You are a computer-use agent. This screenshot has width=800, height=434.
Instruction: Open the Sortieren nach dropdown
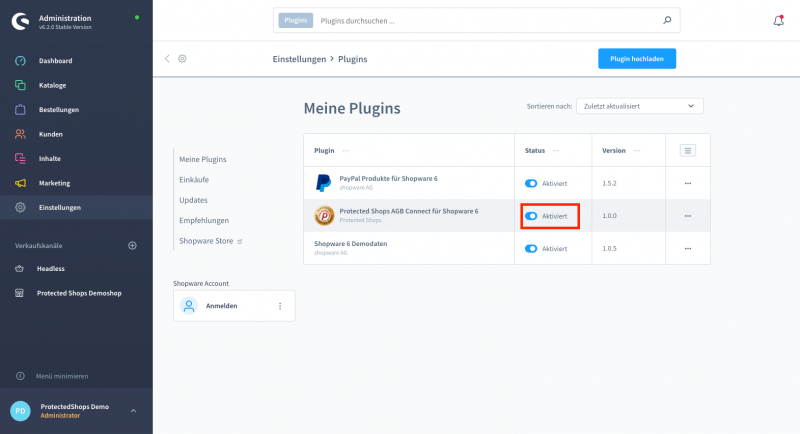pyautogui.click(x=639, y=106)
